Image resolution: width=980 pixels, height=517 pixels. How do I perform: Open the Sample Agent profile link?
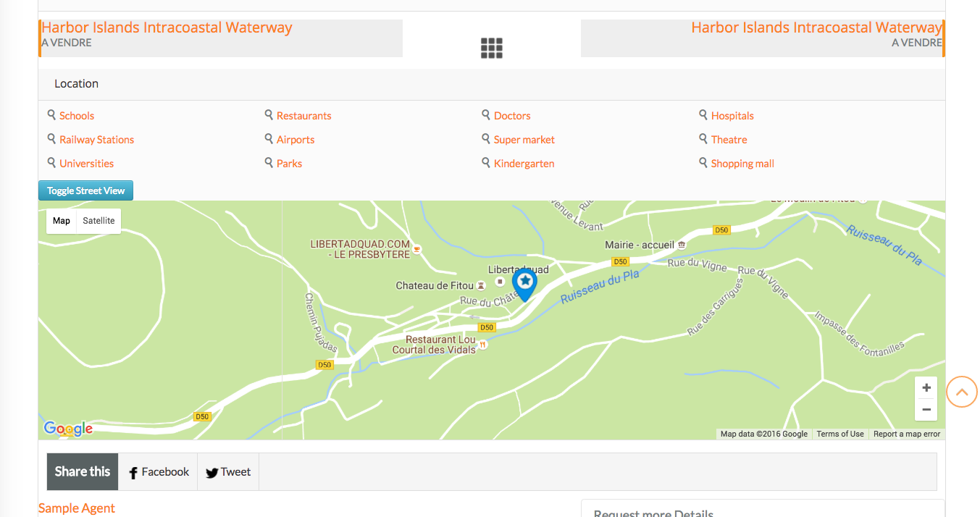click(x=77, y=508)
